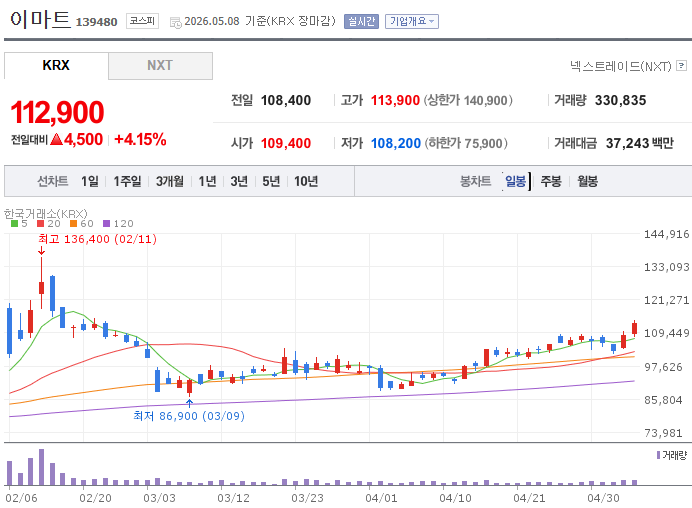Click the 109,449 price axis label
Image resolution: width=692 pixels, height=508 pixels.
[666, 333]
